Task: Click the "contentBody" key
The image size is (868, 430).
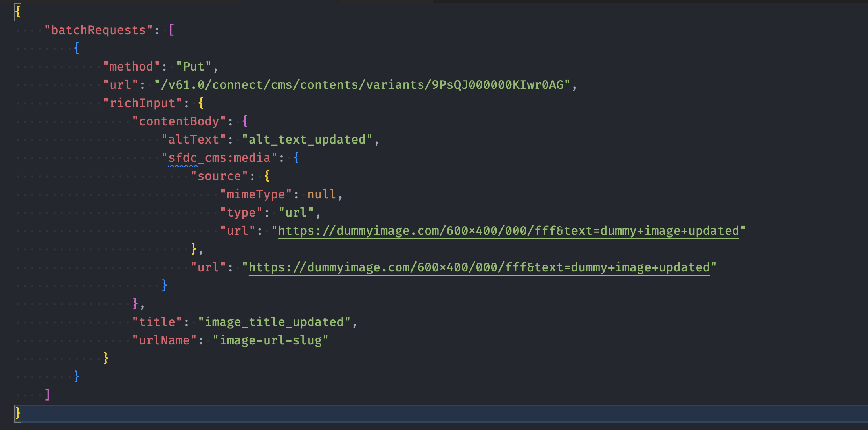Action: tap(179, 121)
